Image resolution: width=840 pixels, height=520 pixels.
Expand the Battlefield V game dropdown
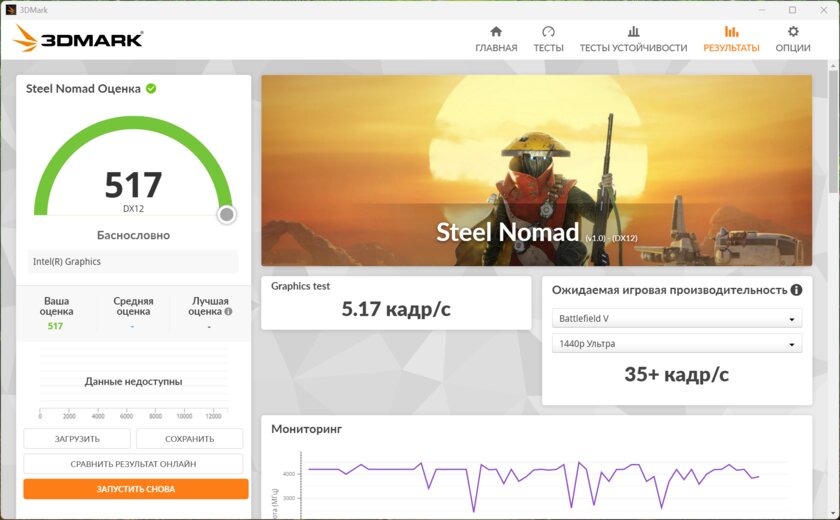677,318
